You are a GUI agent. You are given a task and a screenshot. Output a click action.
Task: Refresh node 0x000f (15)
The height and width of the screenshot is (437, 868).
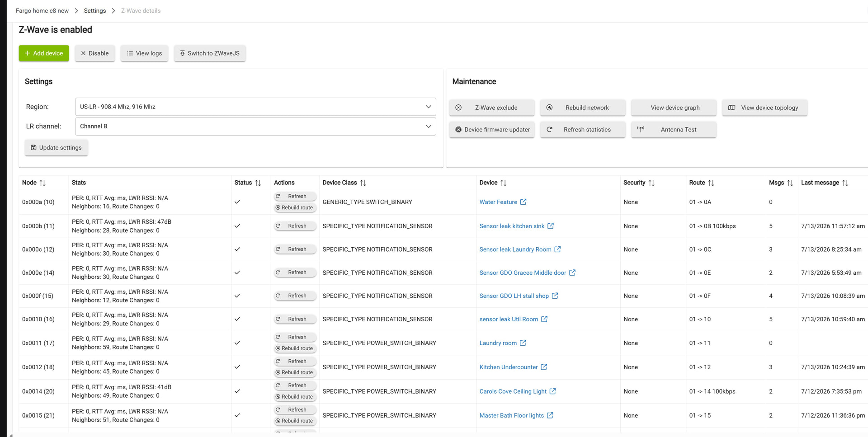point(295,296)
